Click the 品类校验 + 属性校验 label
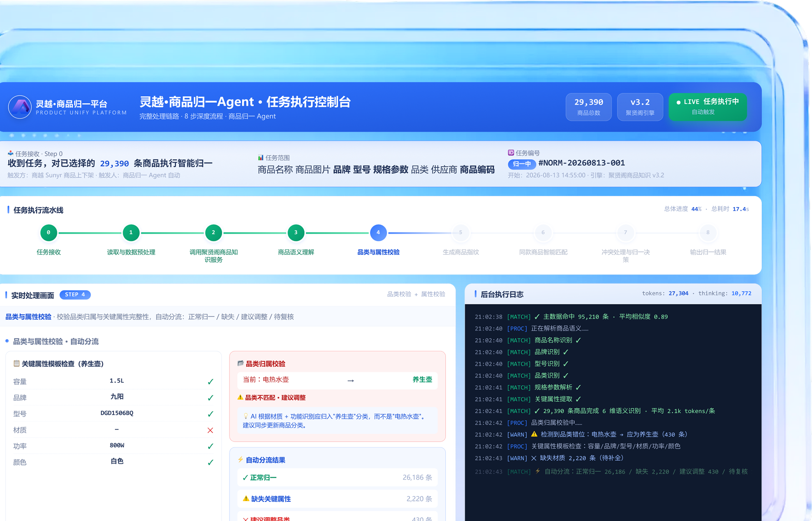812x521 pixels. [x=416, y=294]
